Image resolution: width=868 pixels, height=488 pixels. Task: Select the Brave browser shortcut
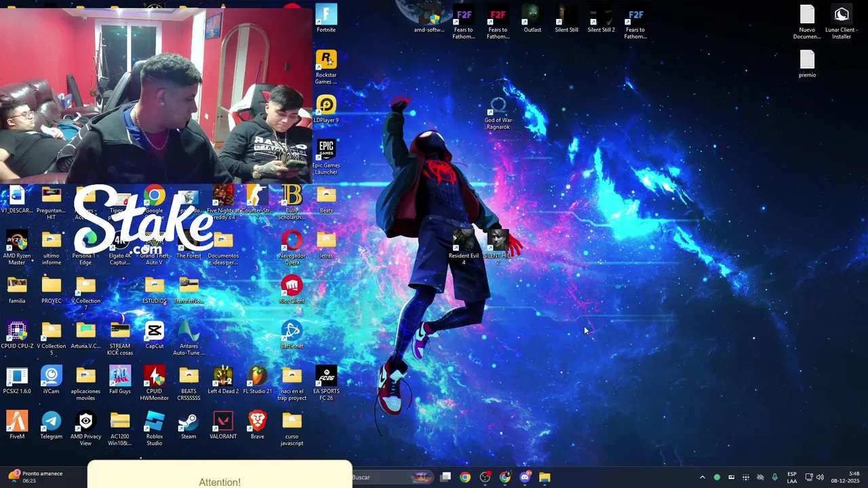tap(258, 426)
